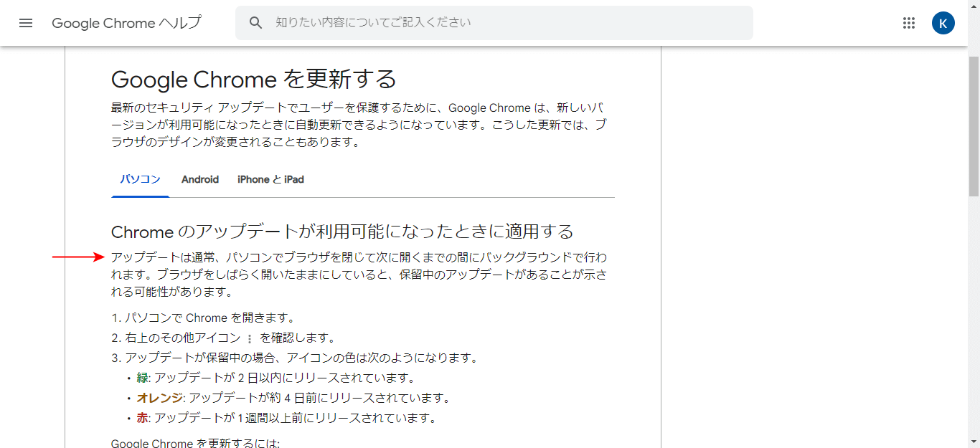This screenshot has height=448, width=980.
Task: Focus the help search field
Action: click(x=494, y=23)
